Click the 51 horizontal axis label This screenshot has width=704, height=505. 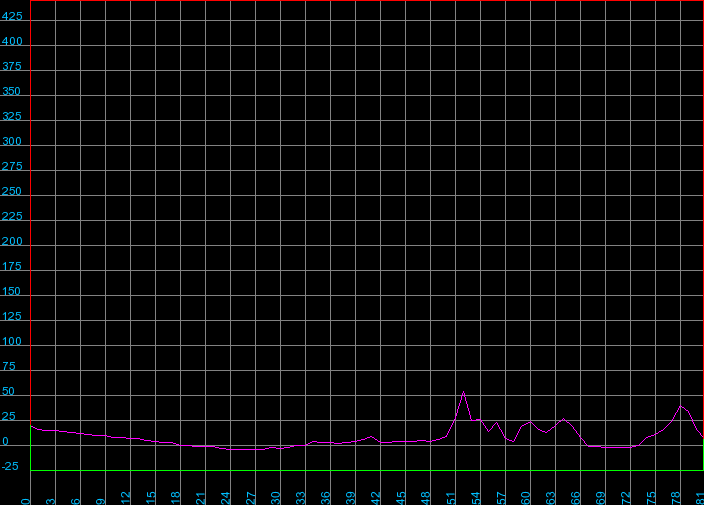pyautogui.click(x=451, y=498)
